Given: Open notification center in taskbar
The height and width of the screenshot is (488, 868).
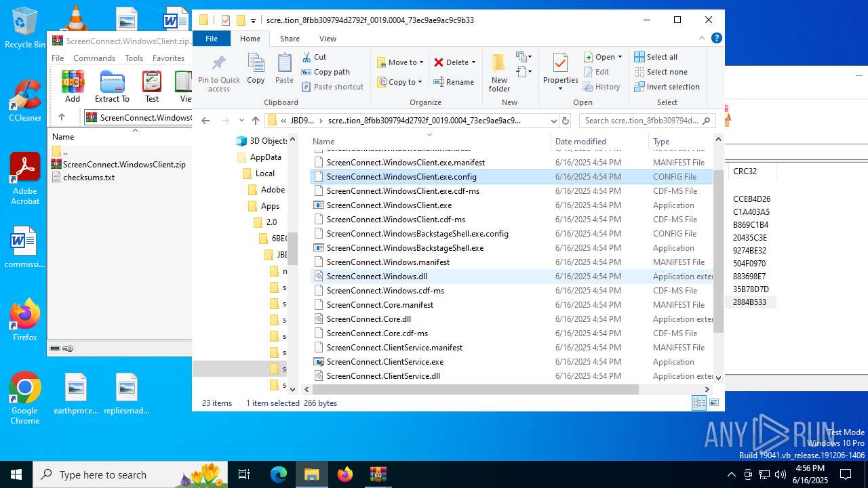Looking at the screenshot, I should (x=846, y=474).
